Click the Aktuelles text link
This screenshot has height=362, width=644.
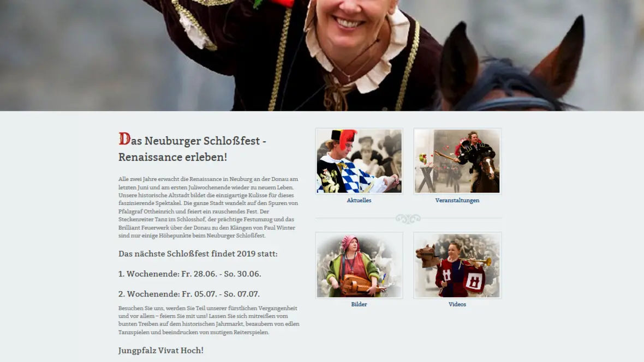pos(359,200)
